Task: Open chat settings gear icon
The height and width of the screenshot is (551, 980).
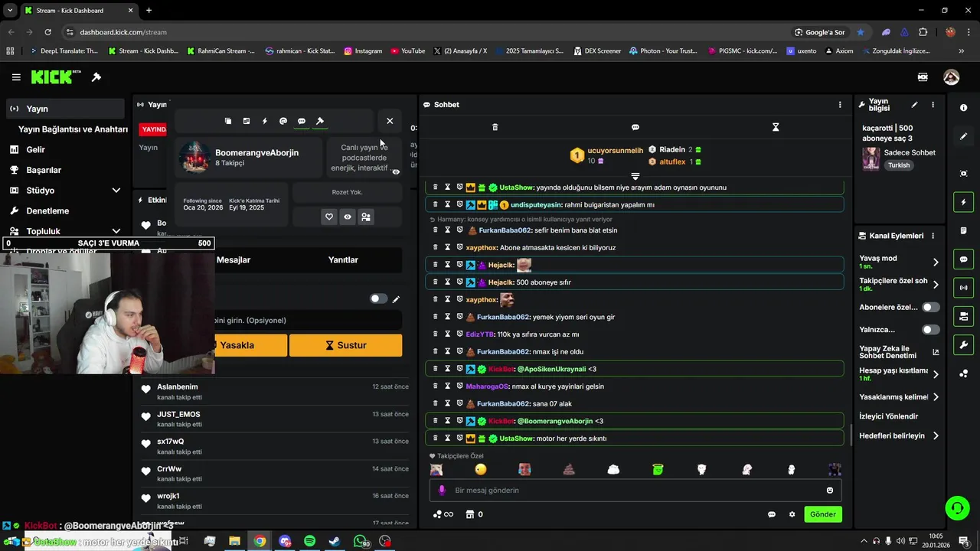Action: (x=792, y=514)
